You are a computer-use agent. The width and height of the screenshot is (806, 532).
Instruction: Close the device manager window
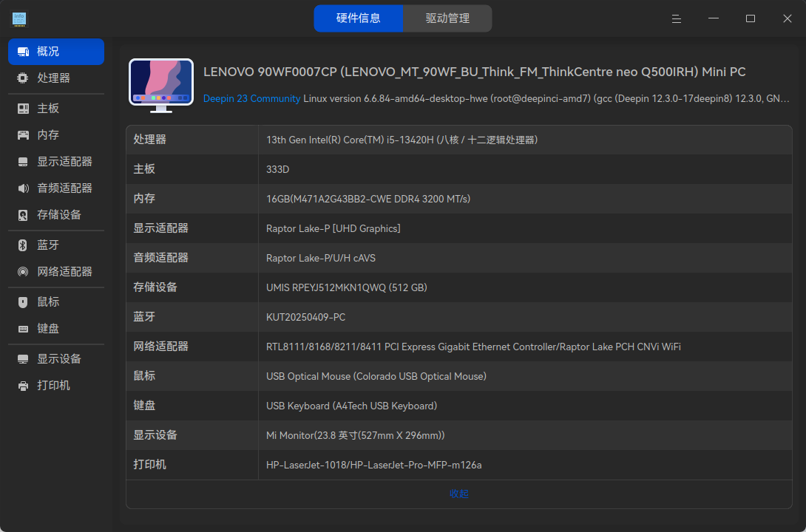tap(788, 19)
